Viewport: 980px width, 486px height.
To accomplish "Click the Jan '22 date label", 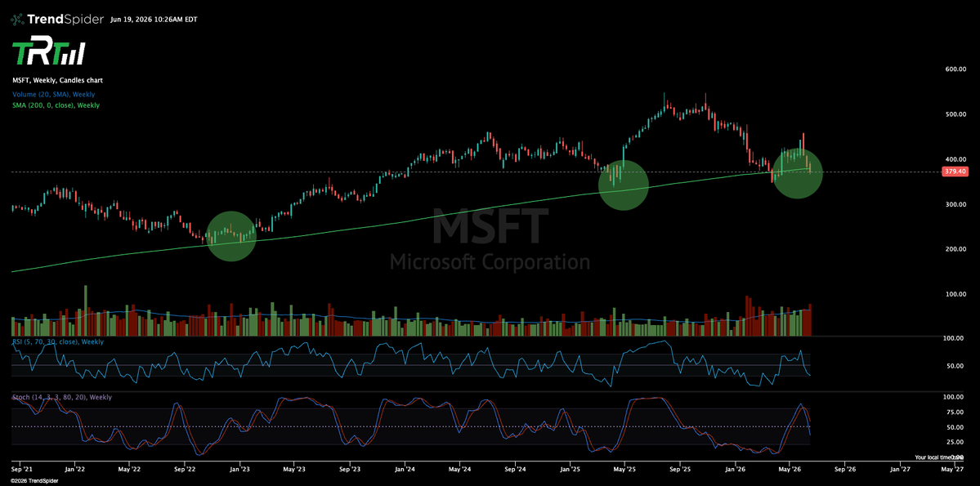I will tap(75, 468).
